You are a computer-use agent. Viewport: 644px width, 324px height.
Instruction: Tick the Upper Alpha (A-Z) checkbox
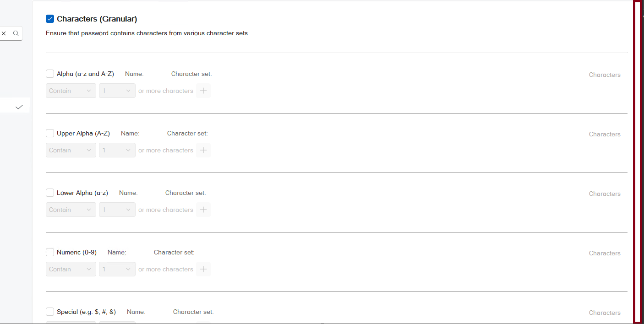50,133
